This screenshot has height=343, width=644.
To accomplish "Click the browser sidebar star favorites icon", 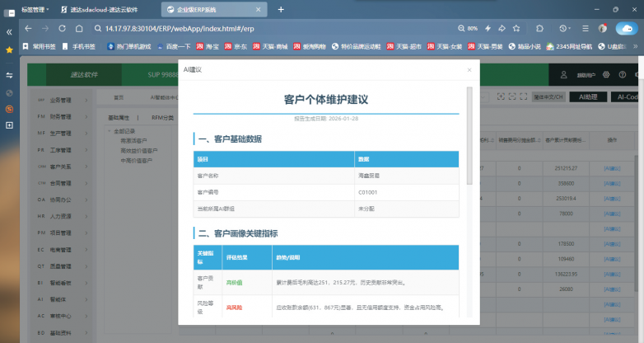I will click(x=9, y=49).
